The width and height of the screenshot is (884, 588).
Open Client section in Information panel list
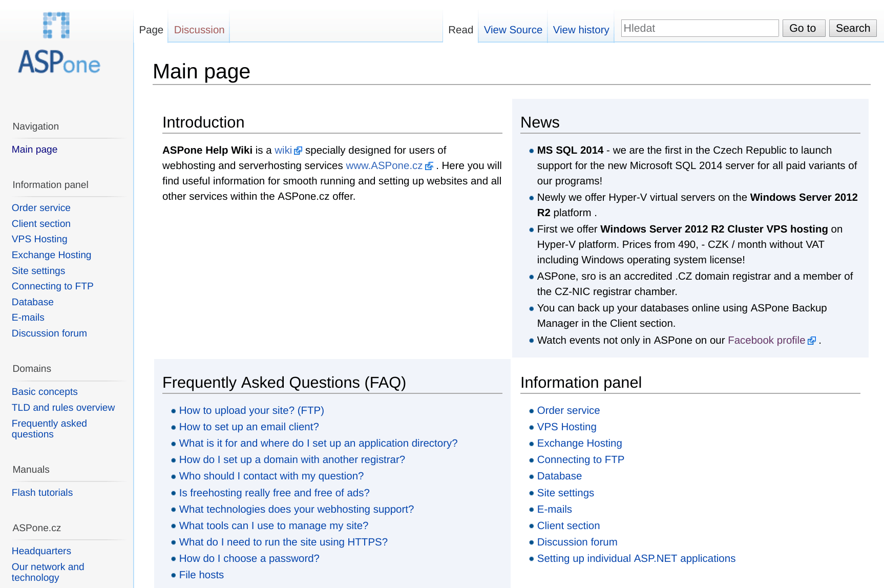568,526
